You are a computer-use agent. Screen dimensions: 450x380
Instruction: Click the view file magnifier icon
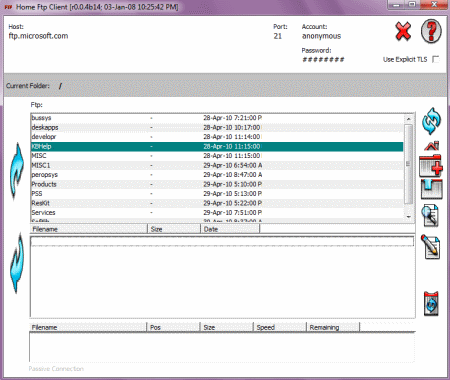click(x=430, y=216)
